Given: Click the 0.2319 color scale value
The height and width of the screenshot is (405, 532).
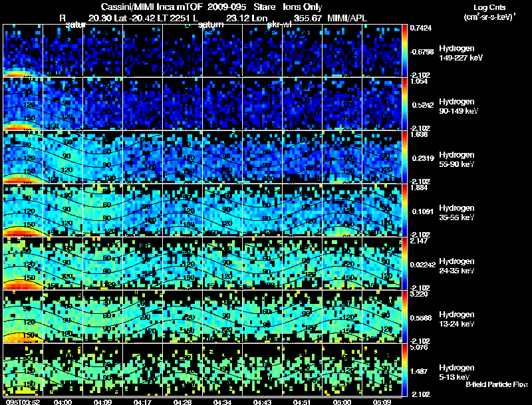Looking at the screenshot, I should [x=423, y=158].
